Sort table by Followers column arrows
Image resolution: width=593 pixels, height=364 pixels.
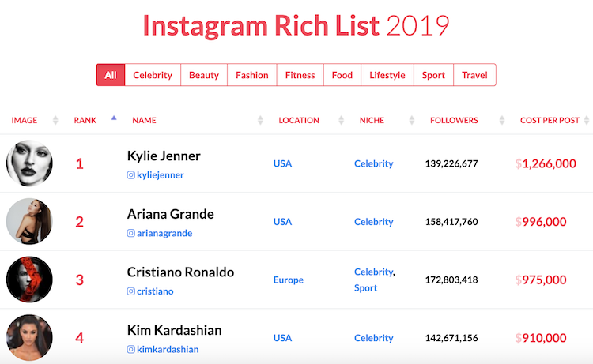coord(502,121)
